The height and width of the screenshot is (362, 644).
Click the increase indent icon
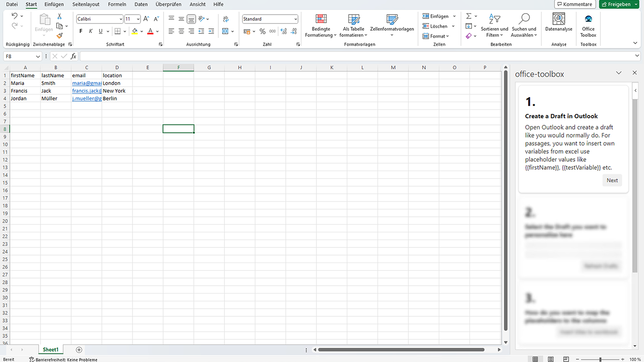211,31
